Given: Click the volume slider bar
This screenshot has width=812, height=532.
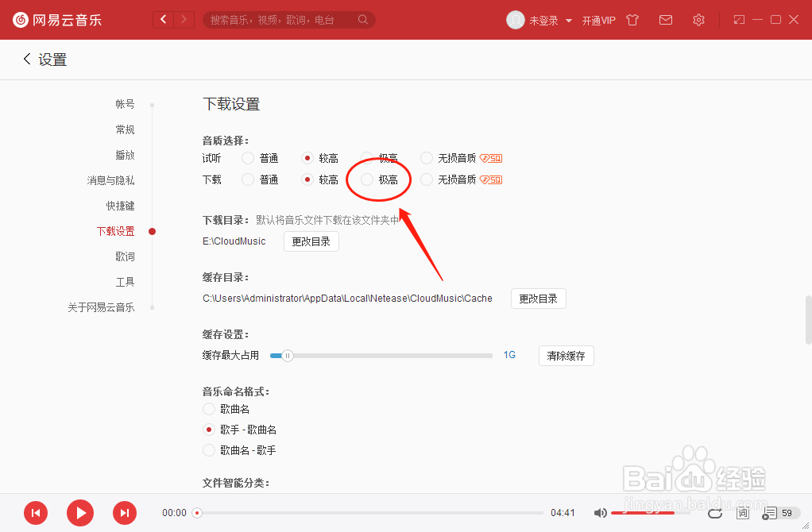Looking at the screenshot, I should [x=651, y=513].
